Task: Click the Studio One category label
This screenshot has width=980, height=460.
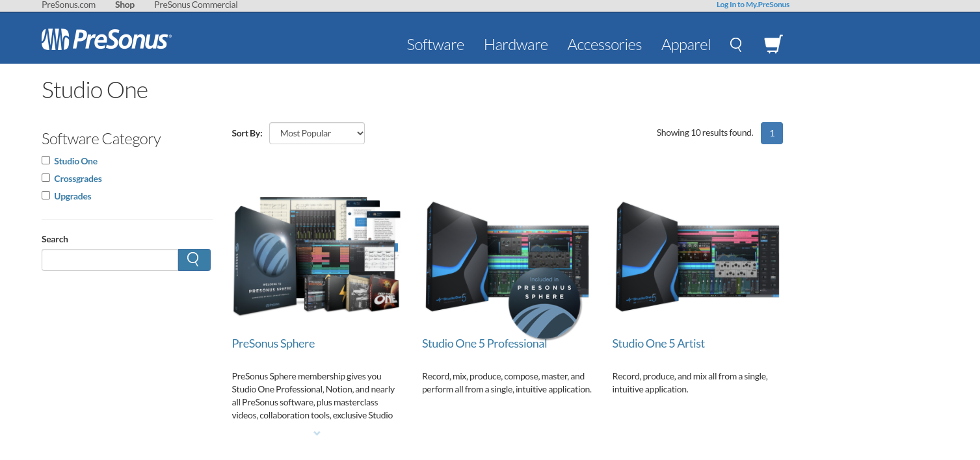Action: 75,161
